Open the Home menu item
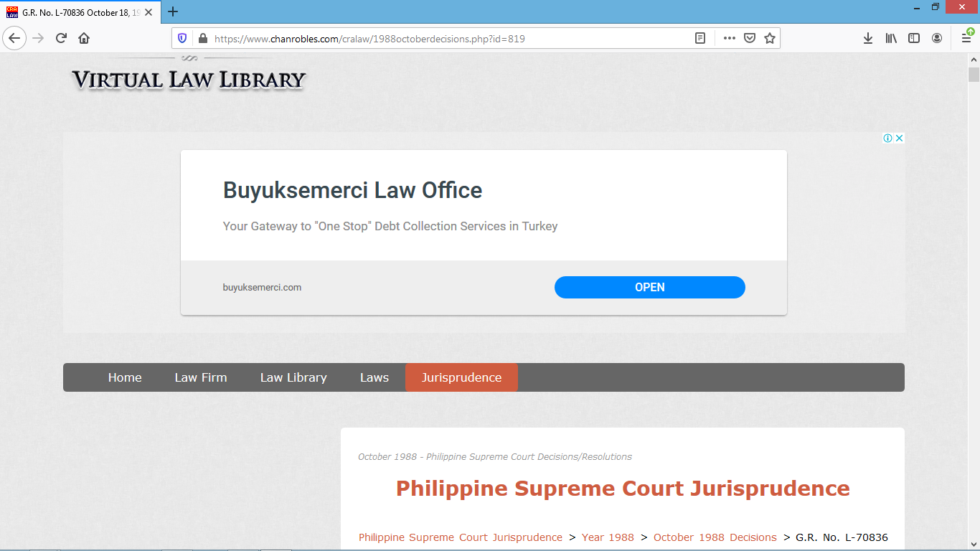Screen dimensions: 980x551 125,377
